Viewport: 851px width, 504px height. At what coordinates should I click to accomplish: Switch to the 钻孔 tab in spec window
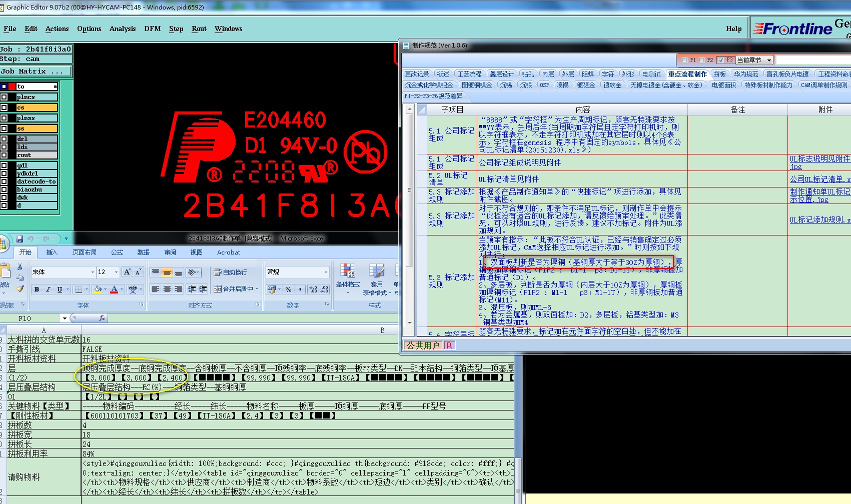[x=528, y=74]
